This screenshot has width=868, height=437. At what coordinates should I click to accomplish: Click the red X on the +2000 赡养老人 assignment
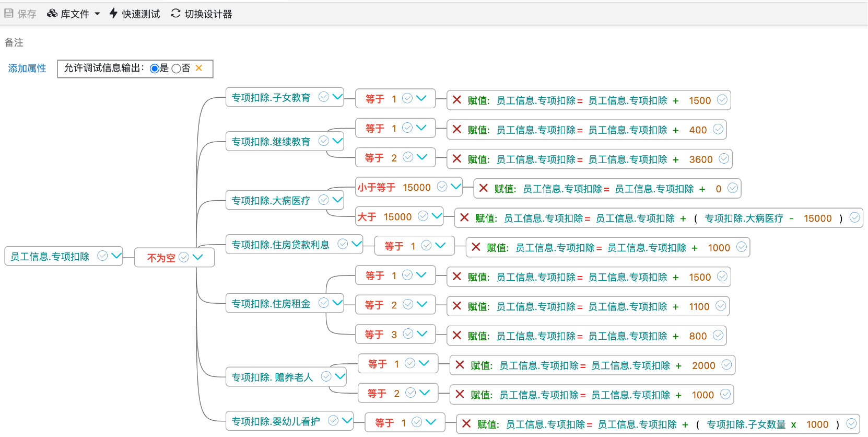click(x=460, y=365)
